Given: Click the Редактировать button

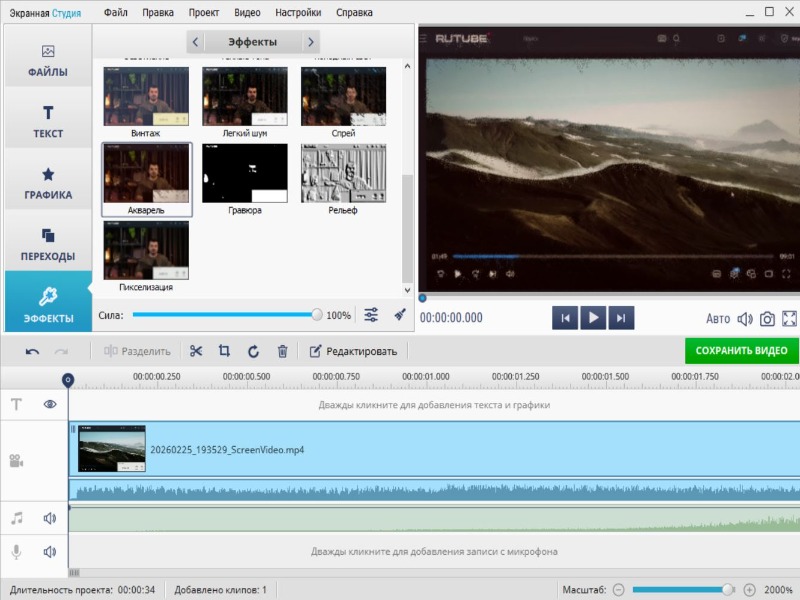Looking at the screenshot, I should [353, 351].
